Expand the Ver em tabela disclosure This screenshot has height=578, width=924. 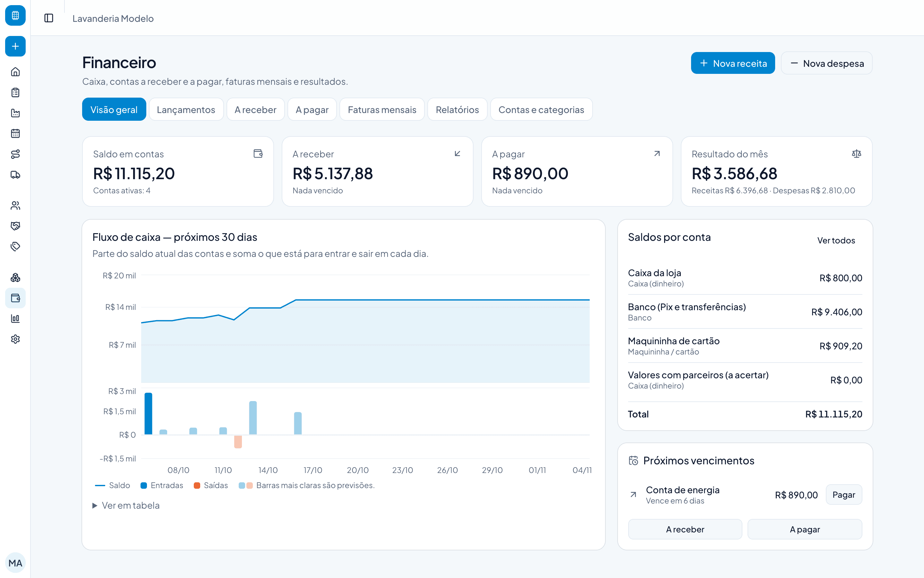(126, 505)
